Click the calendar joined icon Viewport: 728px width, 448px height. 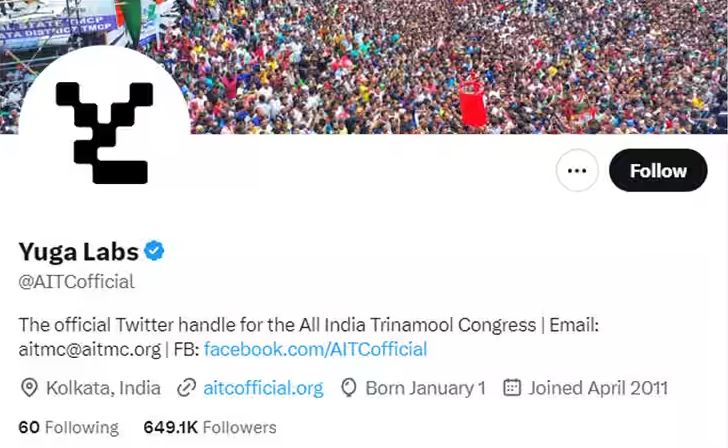(511, 388)
